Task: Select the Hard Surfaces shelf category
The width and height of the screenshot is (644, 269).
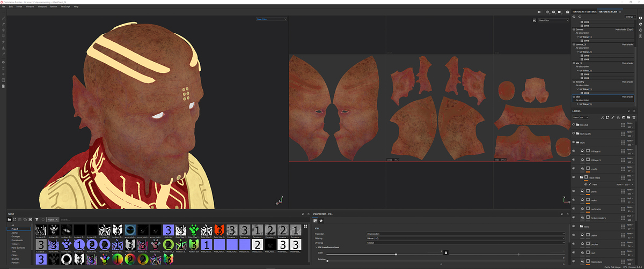Action: pos(19,248)
